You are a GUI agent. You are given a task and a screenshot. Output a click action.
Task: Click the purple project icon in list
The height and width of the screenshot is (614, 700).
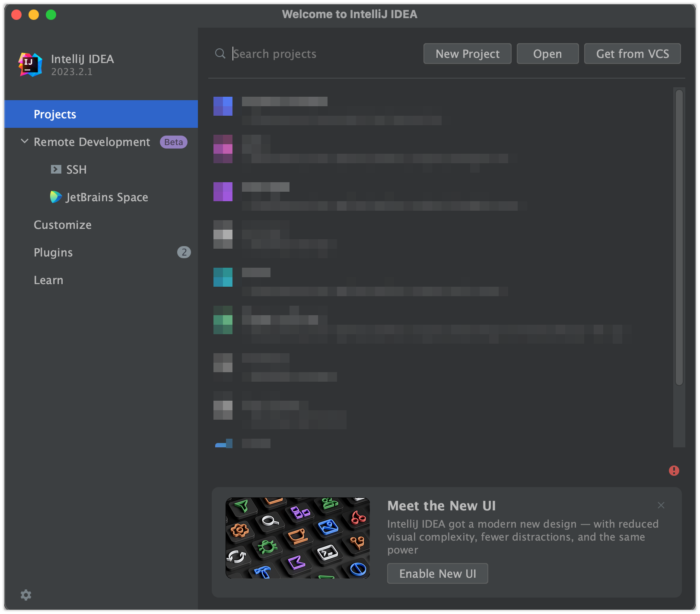coord(223,192)
